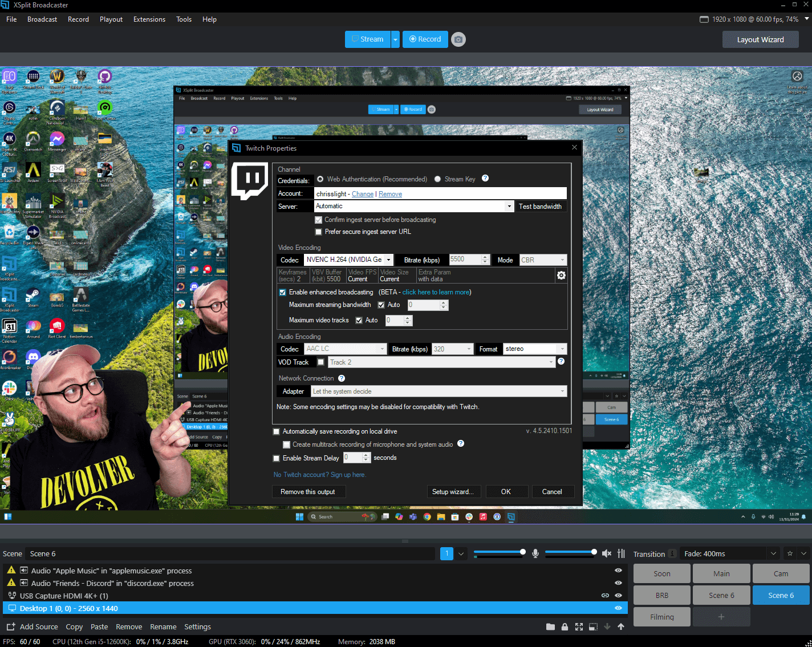Click the group folder icon in the sources toolbar

click(550, 626)
